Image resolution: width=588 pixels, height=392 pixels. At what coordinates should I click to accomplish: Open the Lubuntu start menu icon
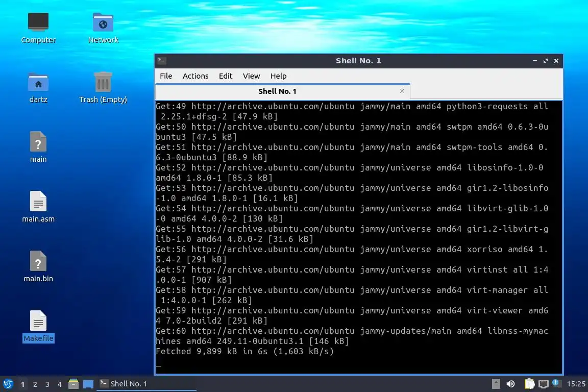[x=8, y=384]
